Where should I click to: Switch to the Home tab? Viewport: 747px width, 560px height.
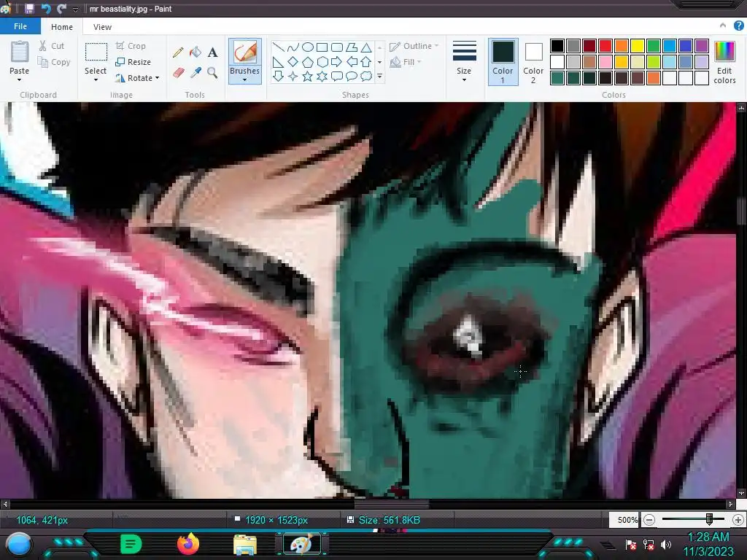(x=62, y=27)
